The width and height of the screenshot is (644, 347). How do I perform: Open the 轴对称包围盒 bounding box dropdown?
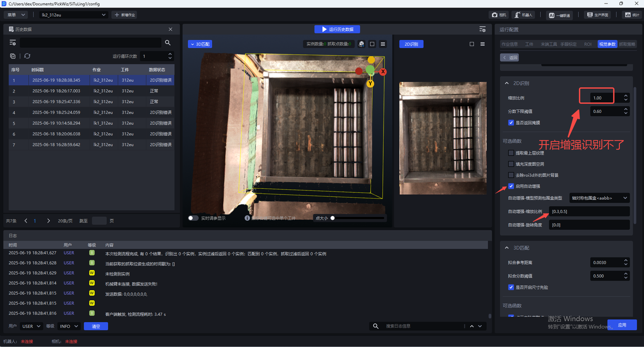point(599,198)
